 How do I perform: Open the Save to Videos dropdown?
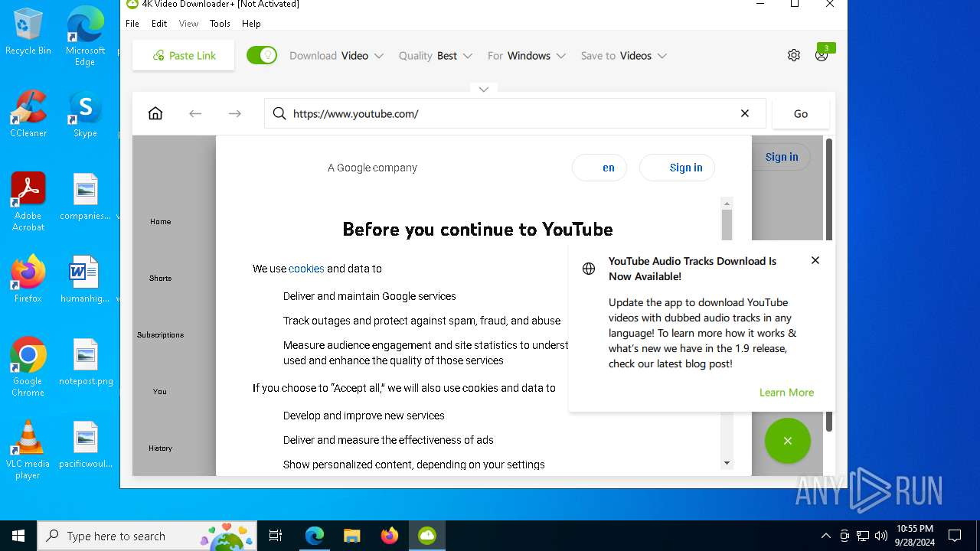(624, 56)
